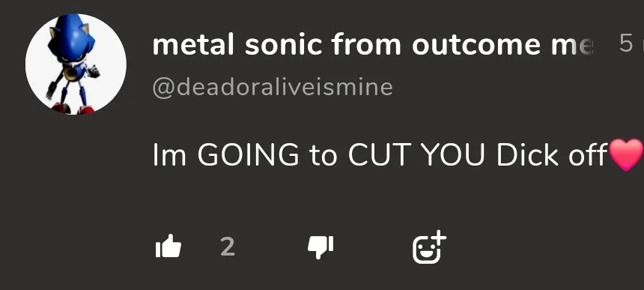Click the like count showing 2
644x290 pixels.
point(228,247)
